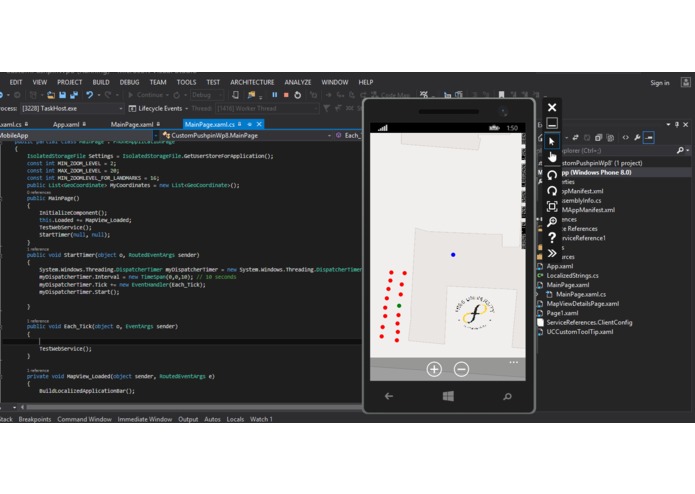
Task: Fit the emulator to screen
Action: coord(552,206)
